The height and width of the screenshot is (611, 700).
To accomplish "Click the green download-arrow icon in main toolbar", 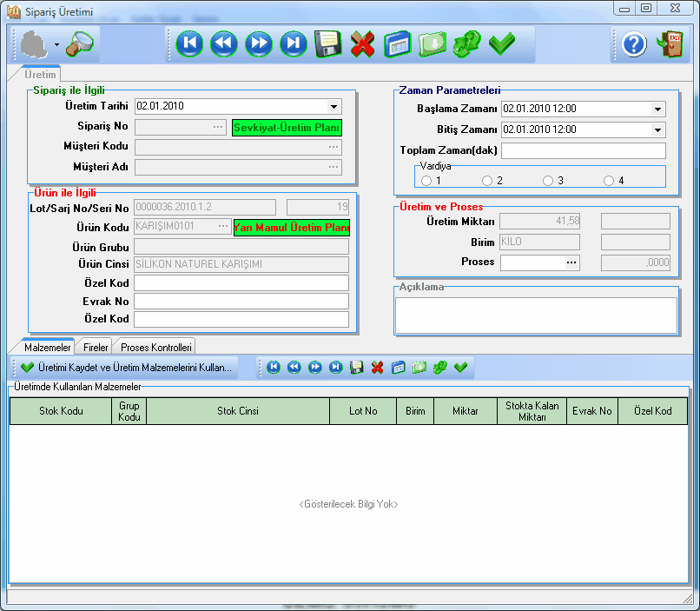I will click(x=433, y=43).
